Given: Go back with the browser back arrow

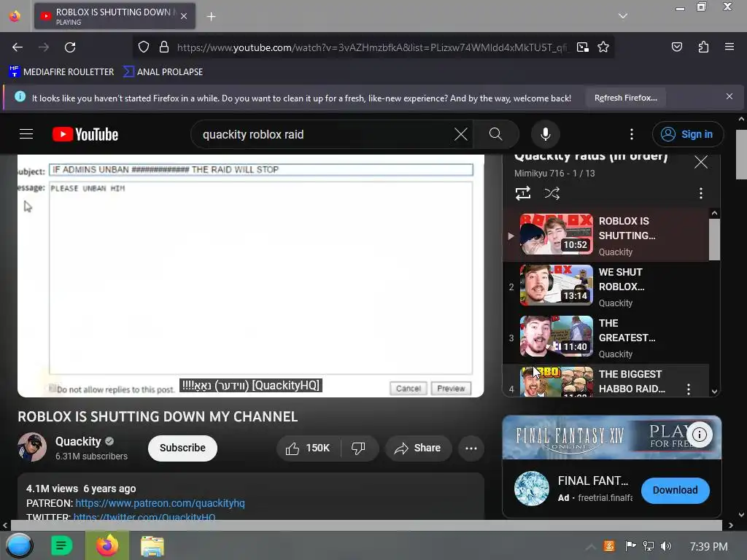Looking at the screenshot, I should tap(18, 47).
